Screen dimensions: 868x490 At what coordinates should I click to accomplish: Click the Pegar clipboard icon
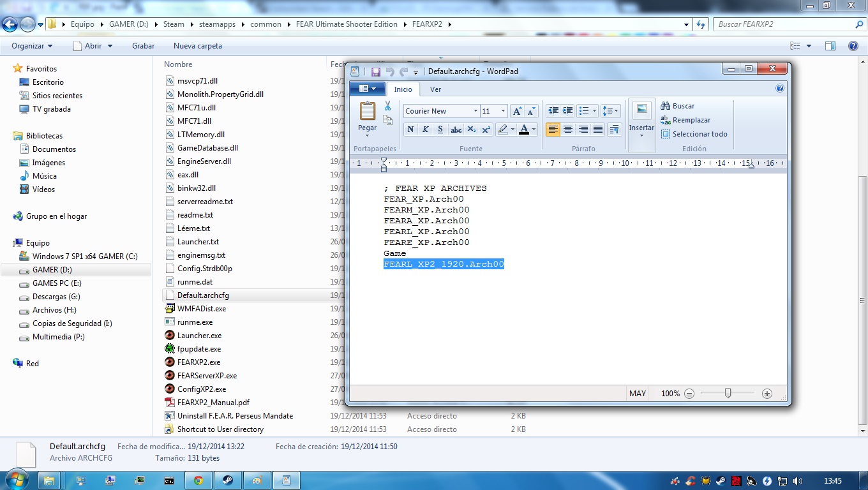coord(368,112)
